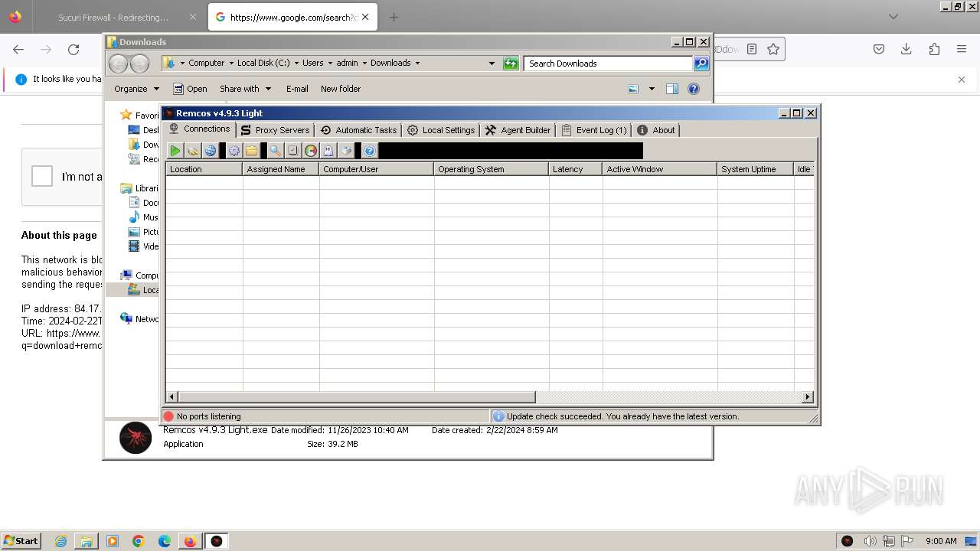Click the horizontal scrollbar left arrow in Remcos

click(171, 396)
